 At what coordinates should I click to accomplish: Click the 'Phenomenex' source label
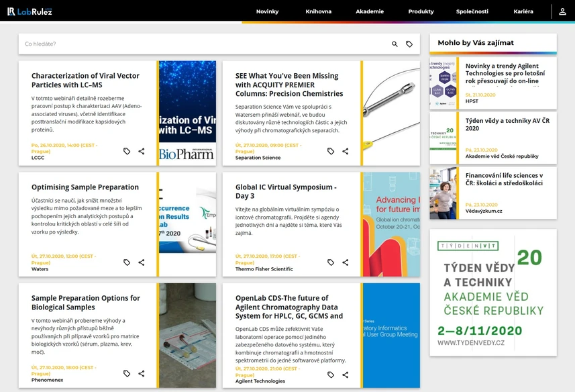click(48, 380)
